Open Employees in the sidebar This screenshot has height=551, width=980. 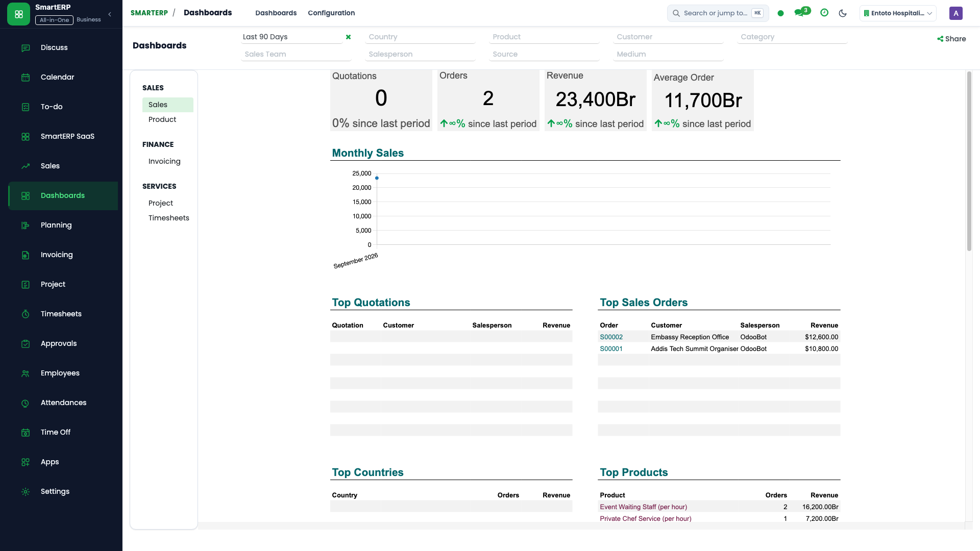tap(63, 373)
